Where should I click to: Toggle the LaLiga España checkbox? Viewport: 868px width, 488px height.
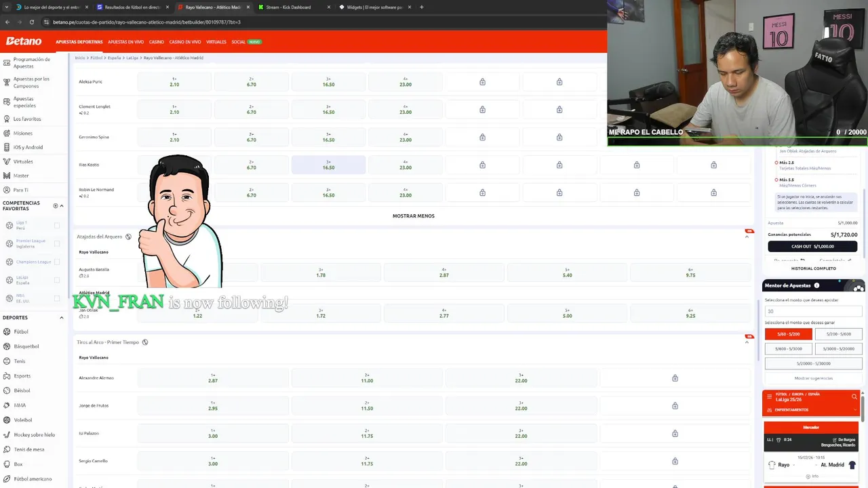coord(57,280)
